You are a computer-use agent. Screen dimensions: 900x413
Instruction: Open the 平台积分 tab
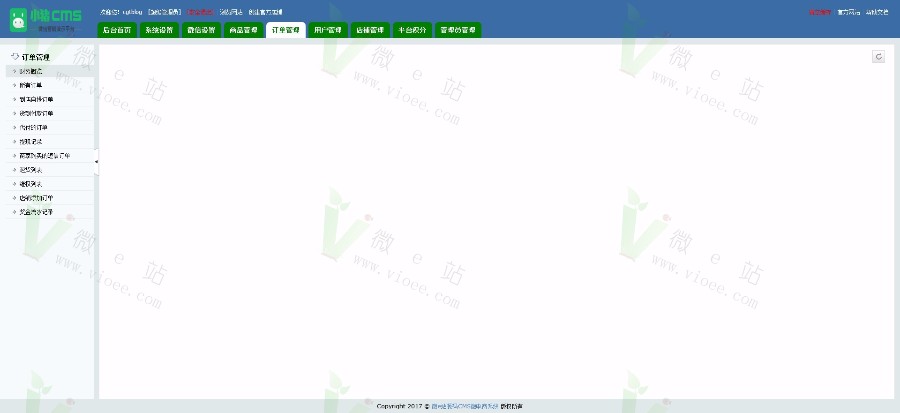click(412, 30)
